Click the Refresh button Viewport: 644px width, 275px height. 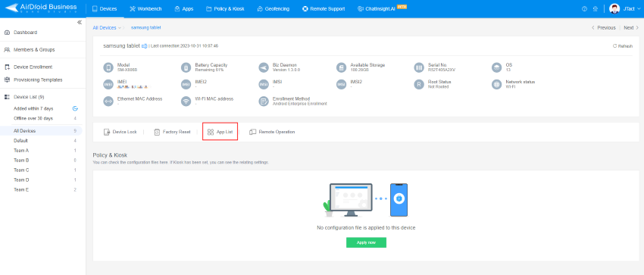[623, 46]
